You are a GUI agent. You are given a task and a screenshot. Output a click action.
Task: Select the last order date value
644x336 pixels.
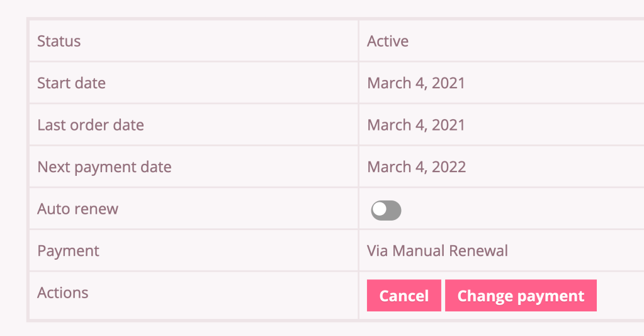pyautogui.click(x=416, y=125)
